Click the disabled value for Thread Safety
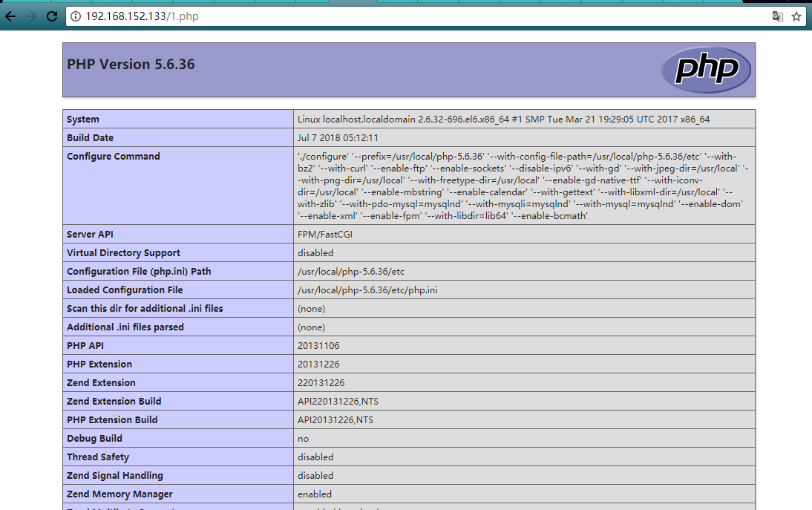Viewport: 812px width, 510px height. click(315, 457)
